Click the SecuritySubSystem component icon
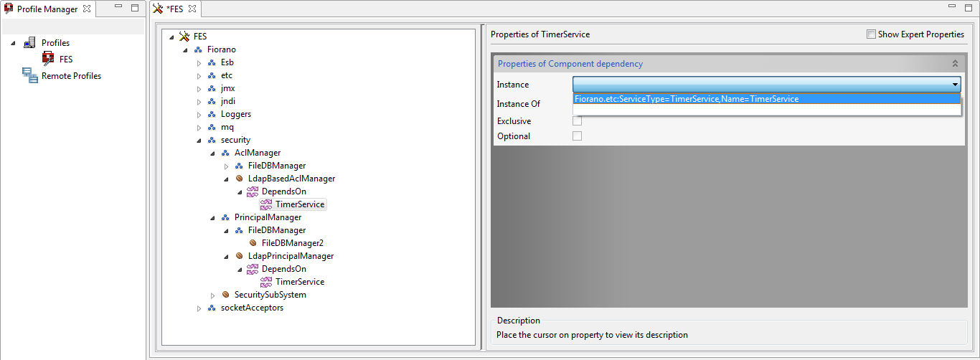 [x=225, y=295]
